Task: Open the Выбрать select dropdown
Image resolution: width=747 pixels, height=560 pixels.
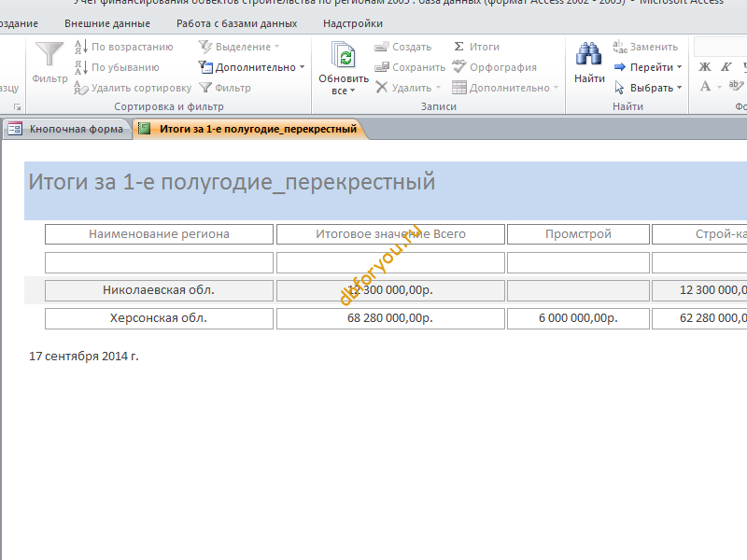Action: coord(648,88)
